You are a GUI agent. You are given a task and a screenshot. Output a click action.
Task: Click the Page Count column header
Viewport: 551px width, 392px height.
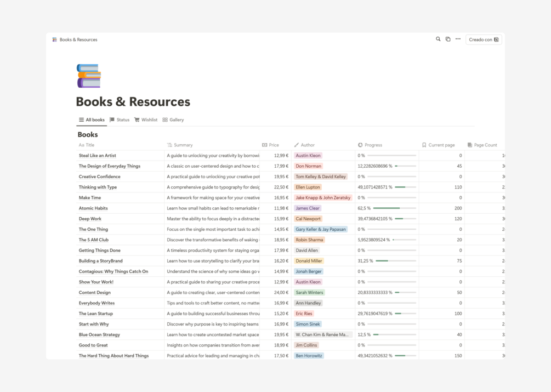[x=482, y=145]
